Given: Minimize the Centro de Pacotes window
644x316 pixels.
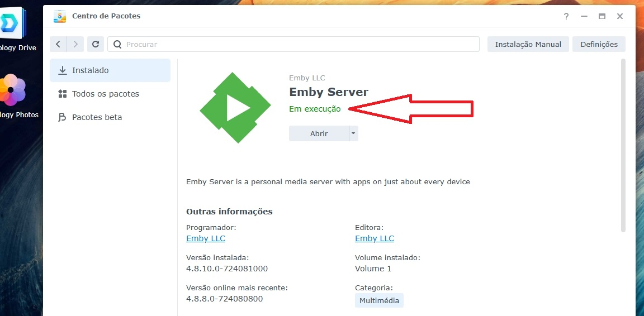Looking at the screenshot, I should (584, 16).
